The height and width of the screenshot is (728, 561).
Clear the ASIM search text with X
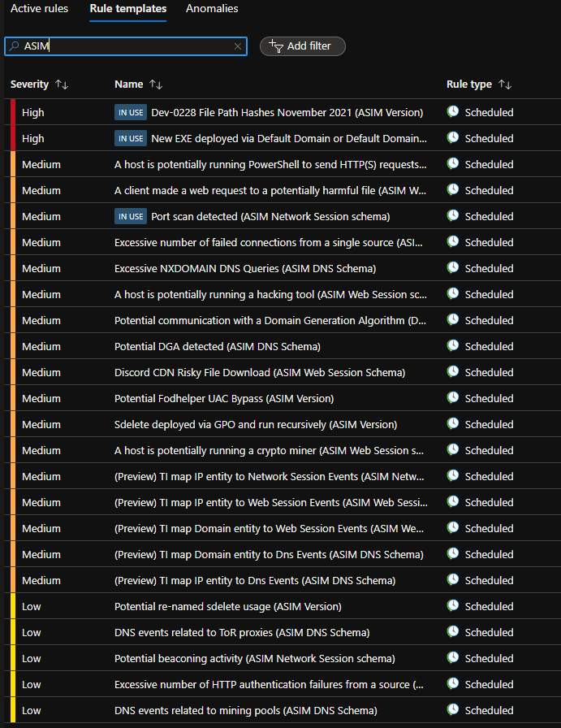click(238, 46)
